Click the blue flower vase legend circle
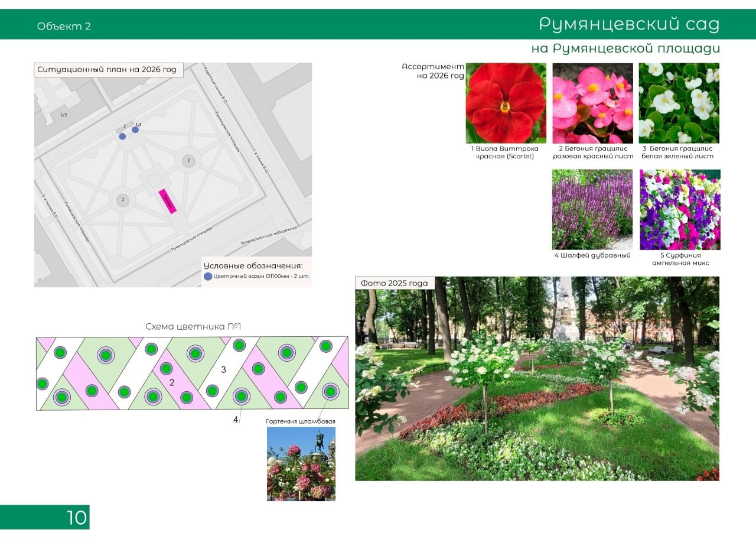This screenshot has width=756, height=539. 207,276
